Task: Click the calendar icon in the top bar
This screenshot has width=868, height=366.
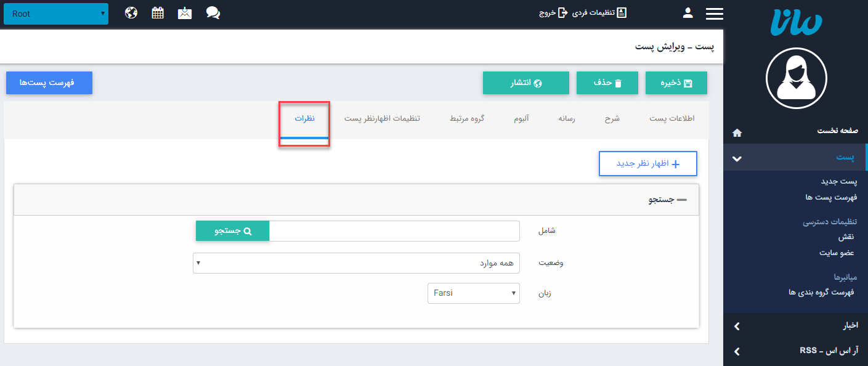Action: point(157,12)
